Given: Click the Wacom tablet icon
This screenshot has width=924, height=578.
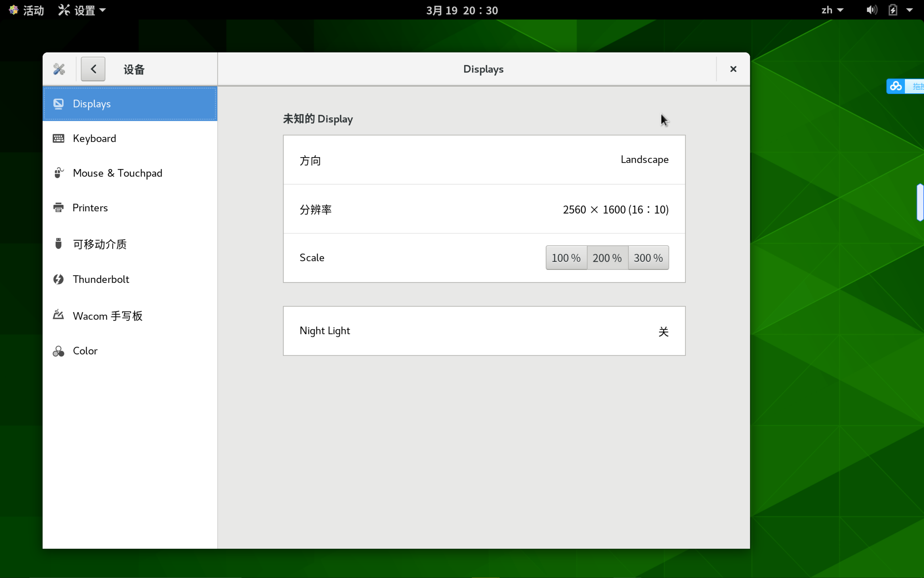Looking at the screenshot, I should 59,315.
